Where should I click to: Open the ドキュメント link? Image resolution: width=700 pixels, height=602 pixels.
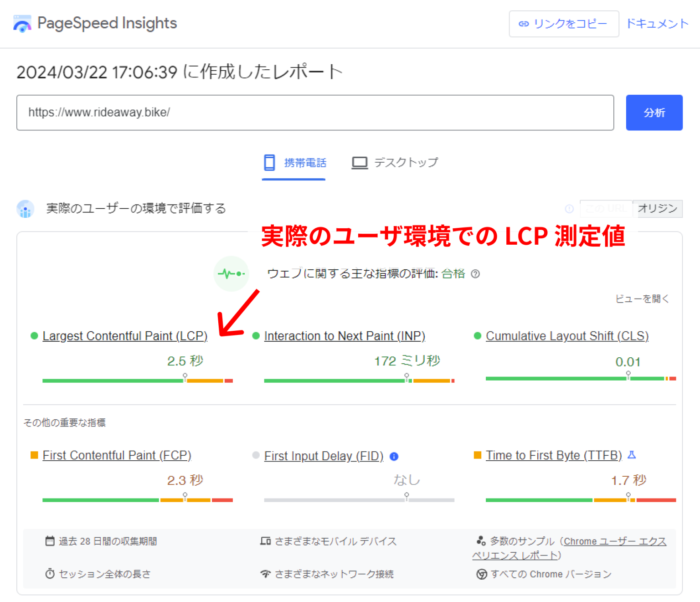[x=657, y=24]
